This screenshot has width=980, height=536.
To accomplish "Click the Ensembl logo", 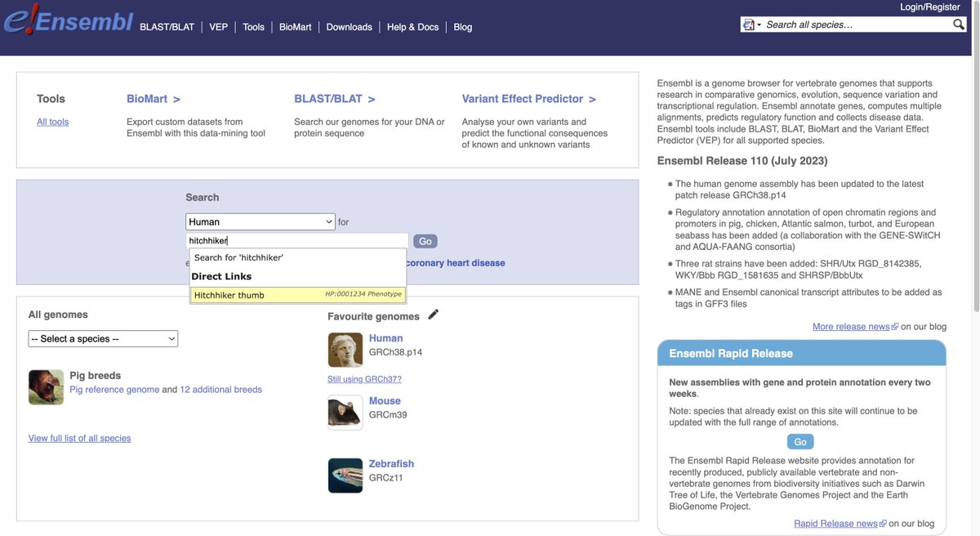I will (68, 20).
